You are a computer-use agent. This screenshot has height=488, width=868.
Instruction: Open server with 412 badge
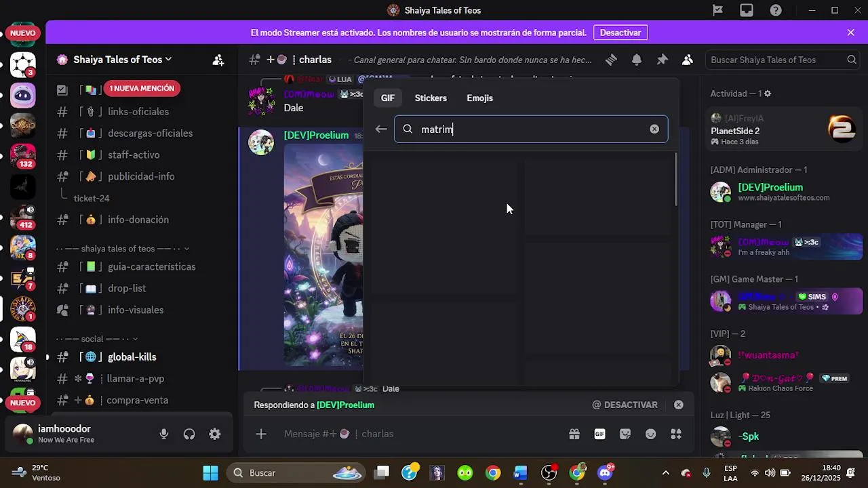[x=23, y=216]
